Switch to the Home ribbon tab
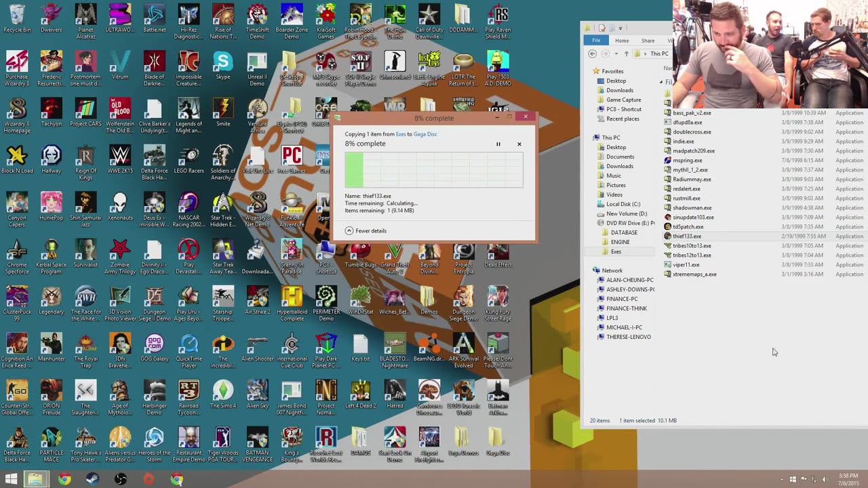This screenshot has height=488, width=868. pos(622,41)
